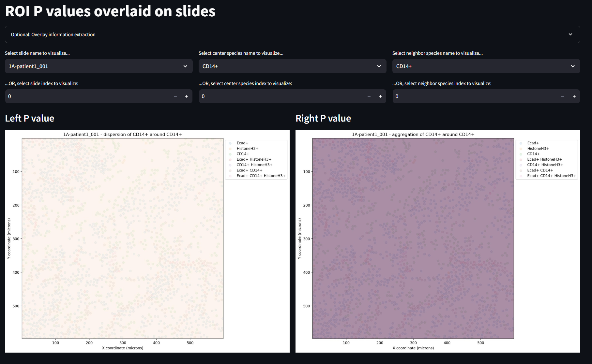Click left plot Y coordinate (microns) axis label
Screen dimensions: 592x364
point(9,239)
